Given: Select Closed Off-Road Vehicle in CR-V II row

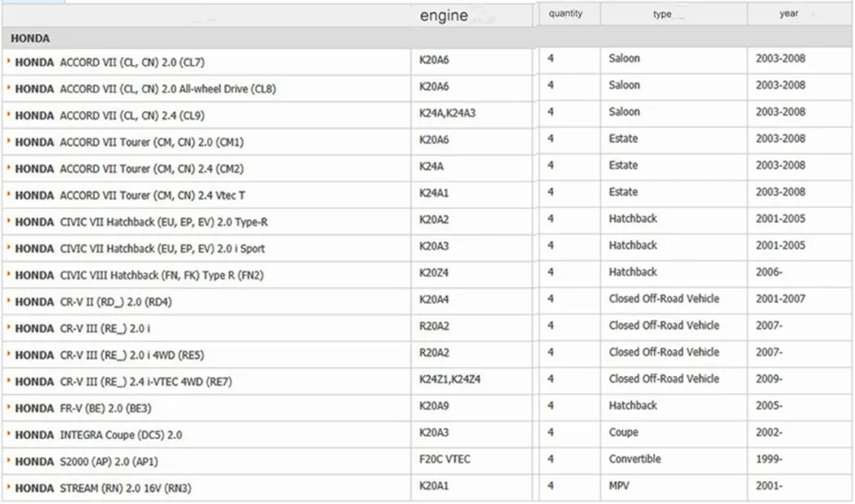Looking at the screenshot, I should (x=663, y=299).
